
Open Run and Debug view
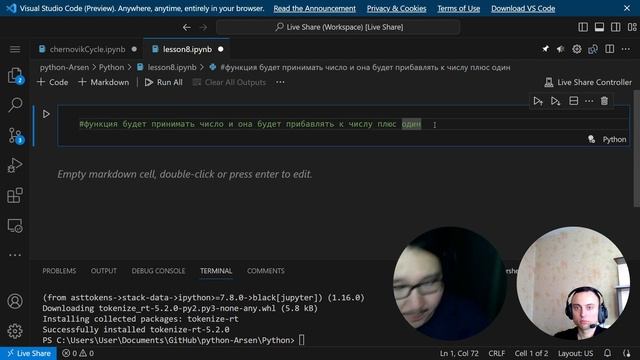click(x=15, y=165)
